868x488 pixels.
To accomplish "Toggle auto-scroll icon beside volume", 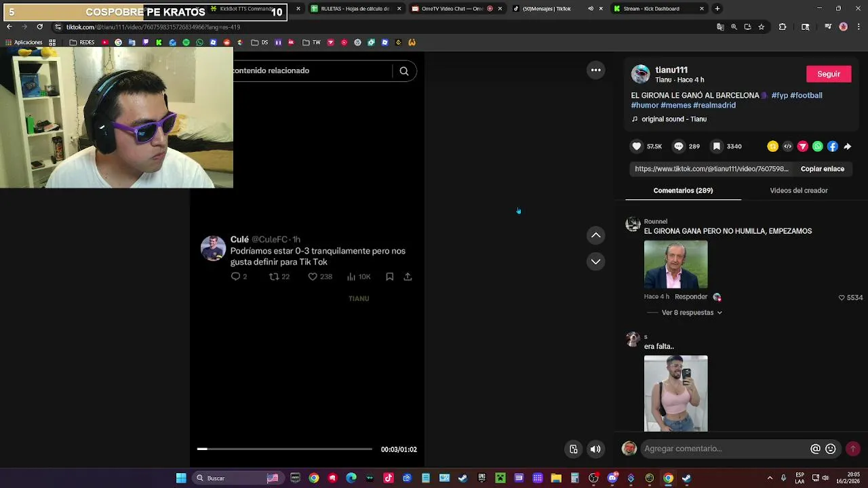I will coord(574,449).
